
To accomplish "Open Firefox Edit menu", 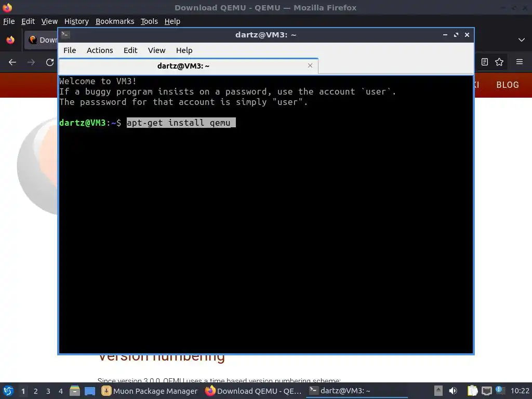I will (28, 21).
